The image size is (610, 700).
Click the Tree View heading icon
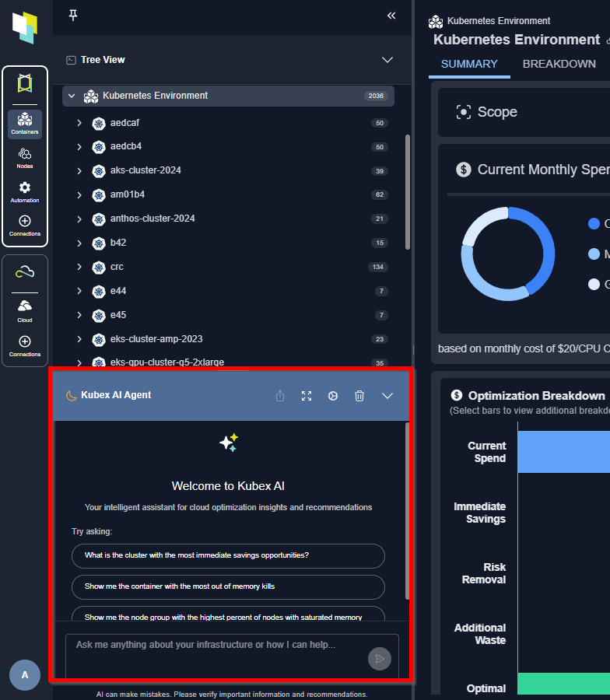click(x=71, y=60)
